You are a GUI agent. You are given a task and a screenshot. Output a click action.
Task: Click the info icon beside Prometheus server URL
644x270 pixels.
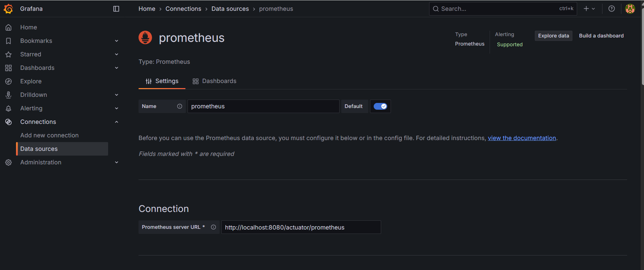(x=214, y=227)
